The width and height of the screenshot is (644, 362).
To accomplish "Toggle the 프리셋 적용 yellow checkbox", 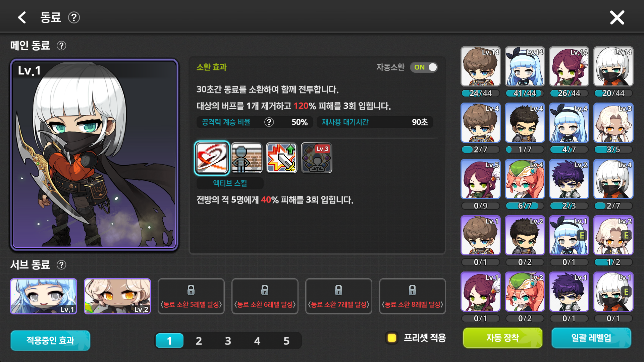I will [x=391, y=338].
